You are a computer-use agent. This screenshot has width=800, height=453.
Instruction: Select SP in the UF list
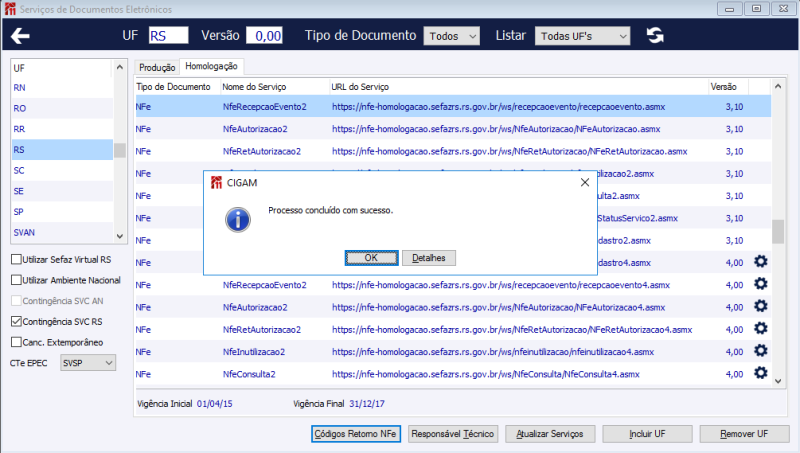pos(62,212)
